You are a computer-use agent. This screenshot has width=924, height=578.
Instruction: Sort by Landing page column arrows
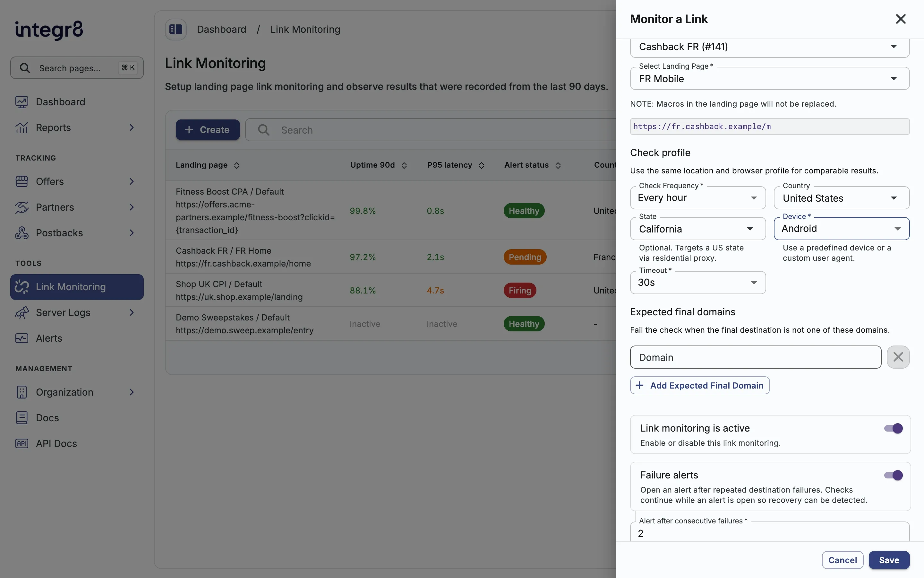(237, 165)
